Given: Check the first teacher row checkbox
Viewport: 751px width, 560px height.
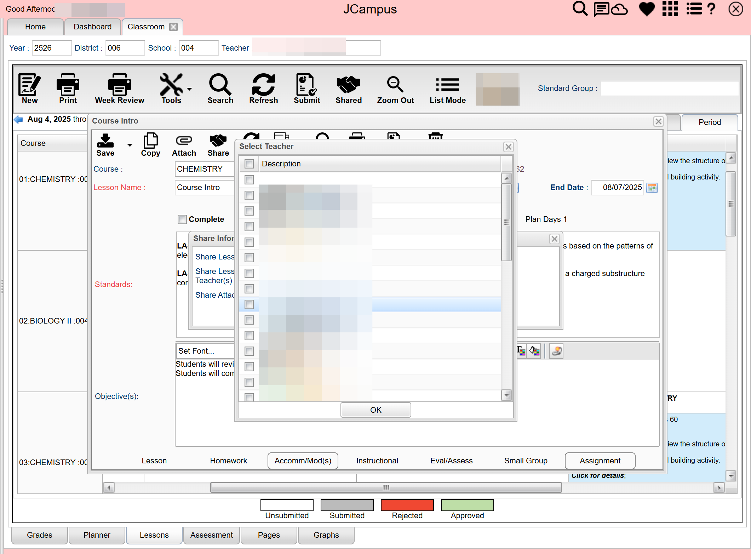Looking at the screenshot, I should click(249, 180).
